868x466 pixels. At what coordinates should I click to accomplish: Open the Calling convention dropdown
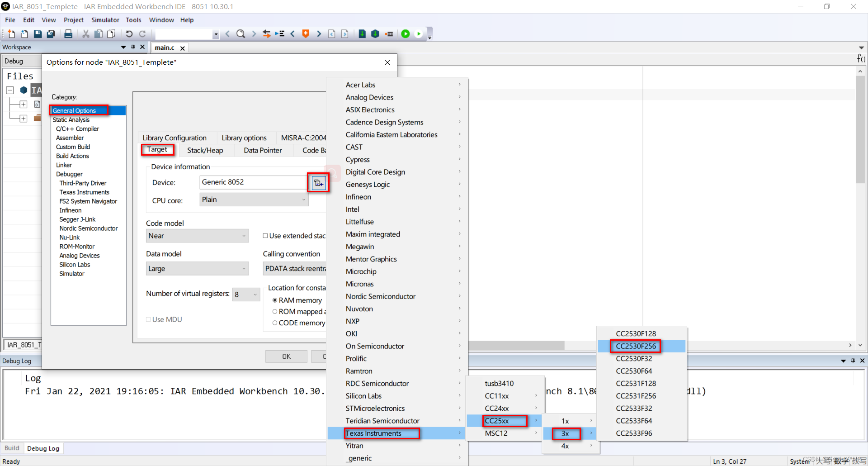click(294, 269)
